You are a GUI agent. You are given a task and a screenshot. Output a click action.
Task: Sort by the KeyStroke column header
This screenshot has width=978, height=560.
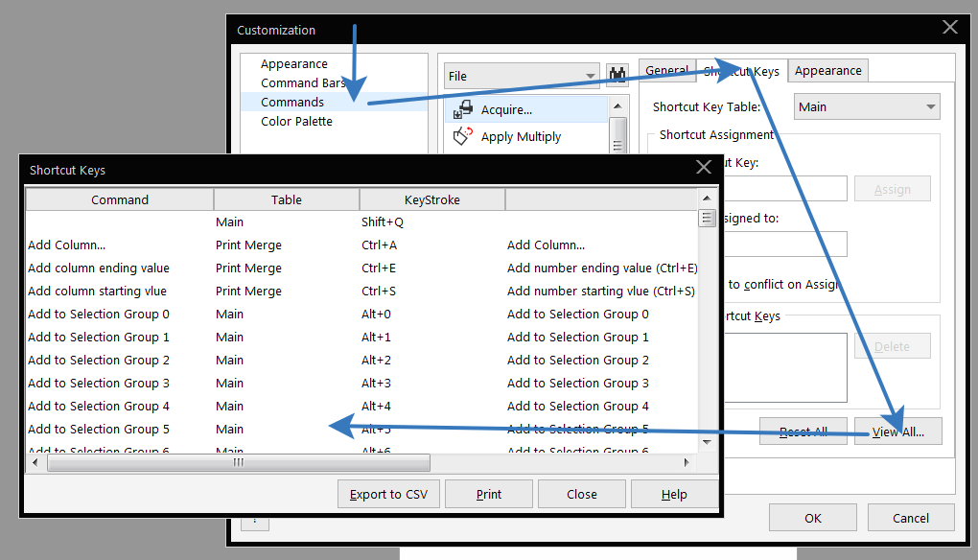pyautogui.click(x=432, y=199)
